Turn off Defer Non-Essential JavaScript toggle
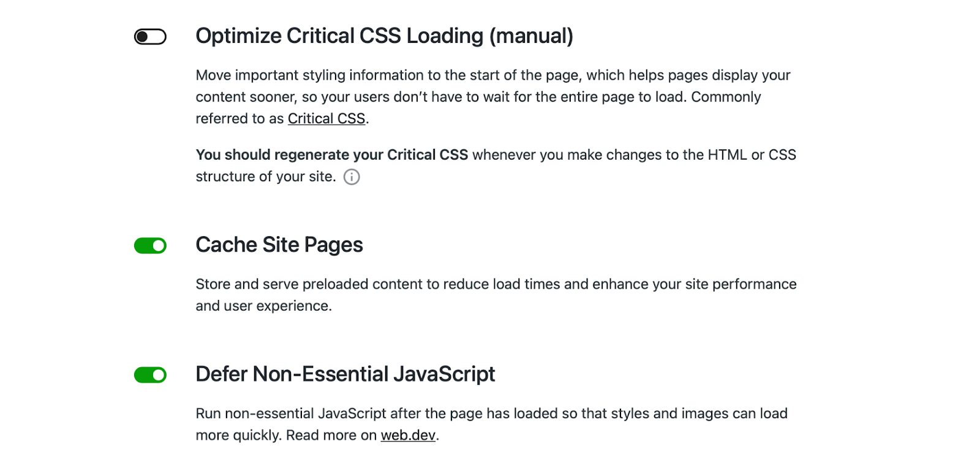Viewport: 980px width, 459px height. pos(150,375)
